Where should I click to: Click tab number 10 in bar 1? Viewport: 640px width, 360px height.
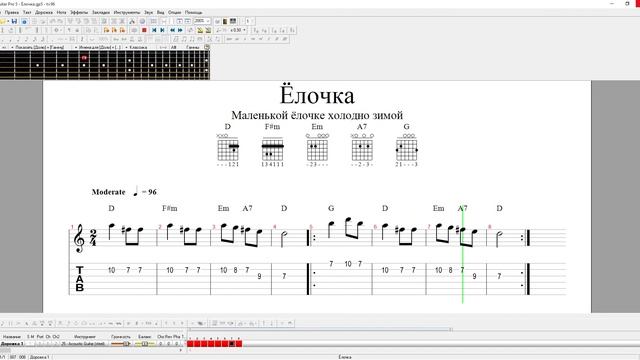tap(111, 270)
